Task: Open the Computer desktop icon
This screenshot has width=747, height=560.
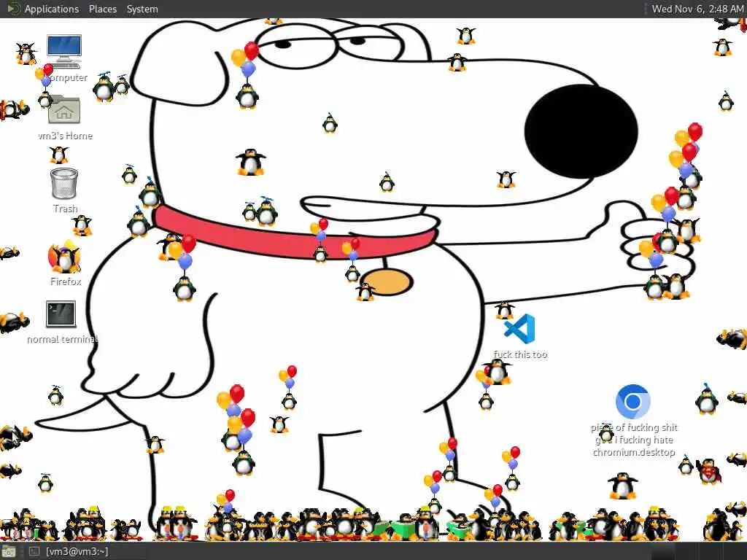Action: click(x=64, y=52)
